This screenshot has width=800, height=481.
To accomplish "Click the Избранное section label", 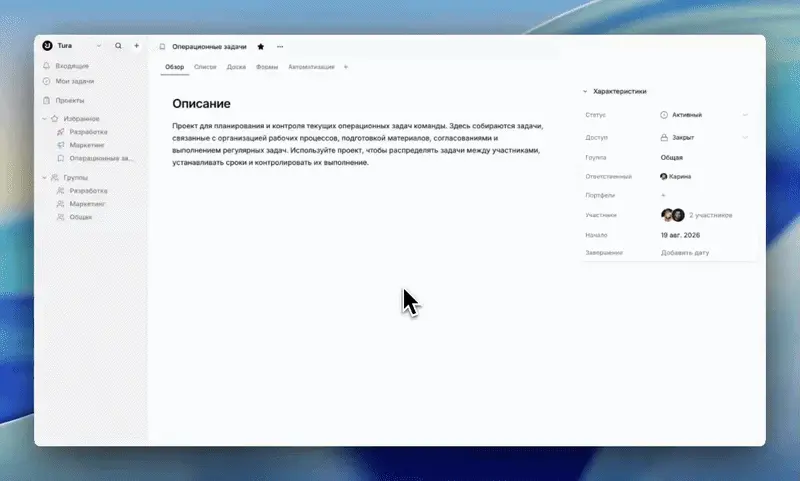I will 82,119.
